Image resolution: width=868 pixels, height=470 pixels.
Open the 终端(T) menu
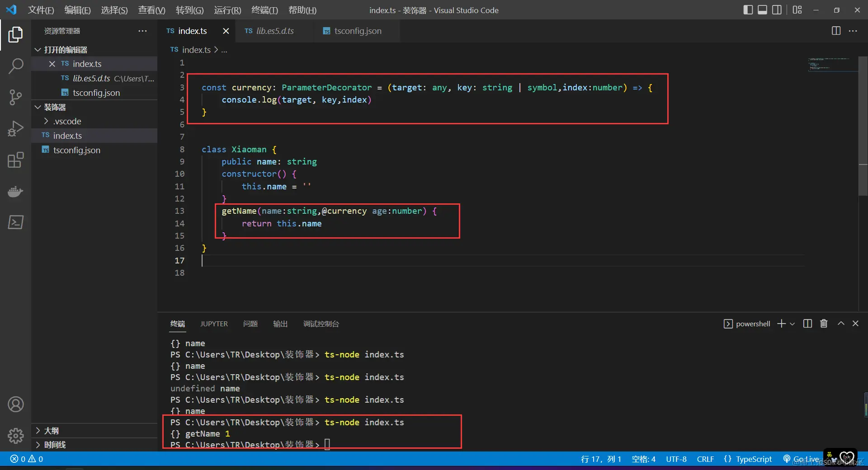[264, 10]
